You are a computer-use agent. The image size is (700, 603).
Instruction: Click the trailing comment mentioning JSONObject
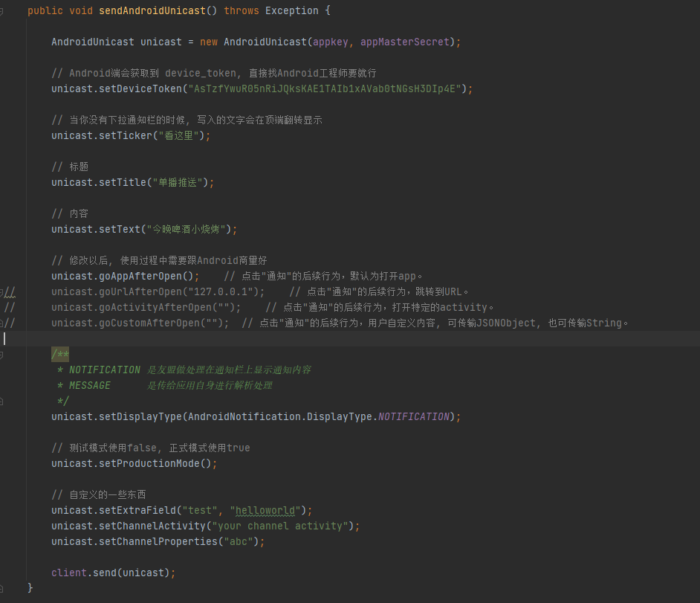[435, 323]
